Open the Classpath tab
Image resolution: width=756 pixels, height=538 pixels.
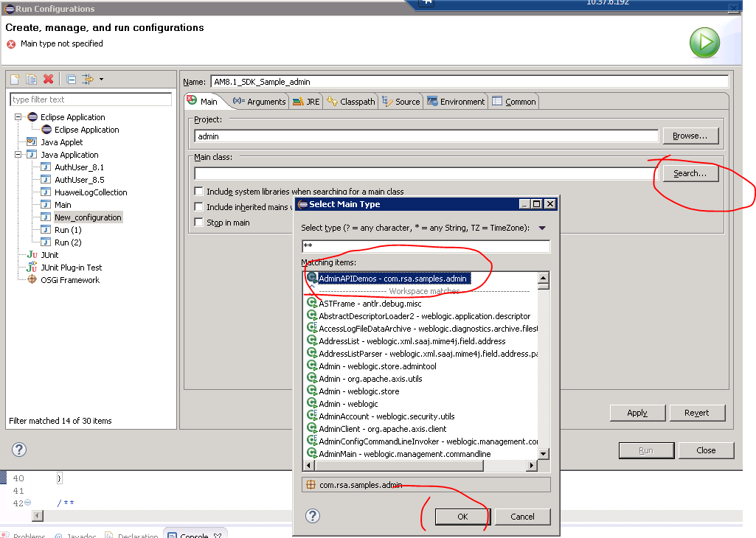click(x=351, y=102)
